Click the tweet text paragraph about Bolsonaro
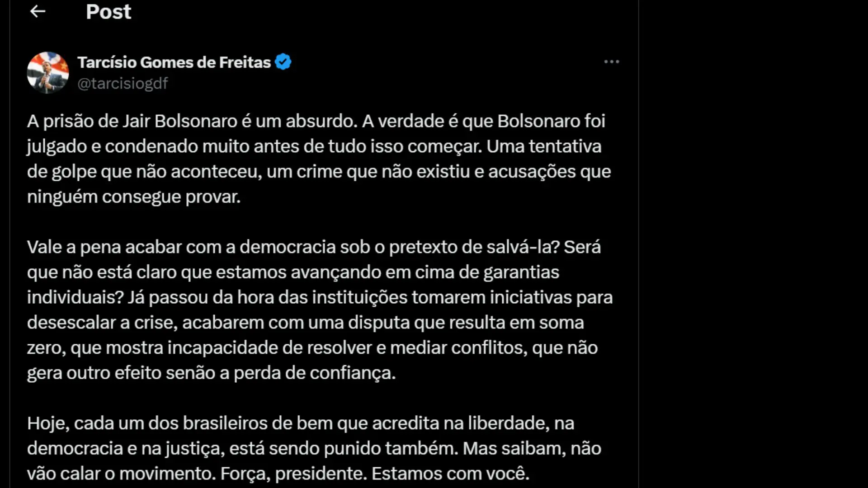Screen dimensions: 868x488 [x=316, y=158]
